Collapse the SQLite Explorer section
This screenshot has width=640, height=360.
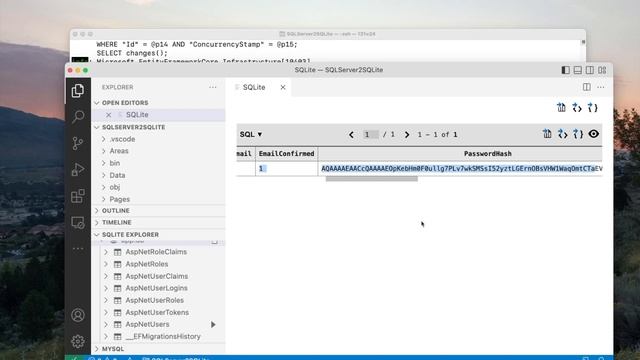(x=130, y=235)
